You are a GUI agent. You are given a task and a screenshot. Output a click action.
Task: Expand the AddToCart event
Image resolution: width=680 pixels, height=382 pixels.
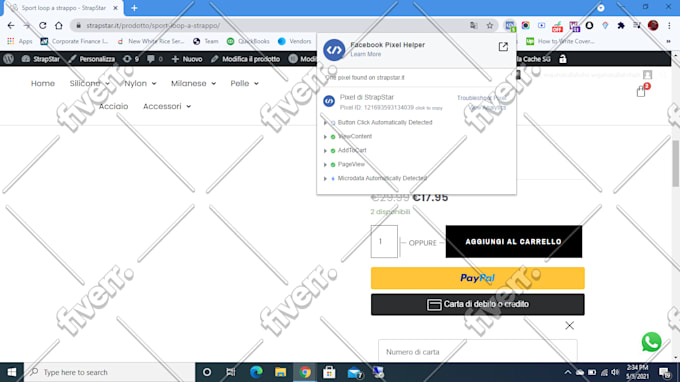tap(325, 150)
